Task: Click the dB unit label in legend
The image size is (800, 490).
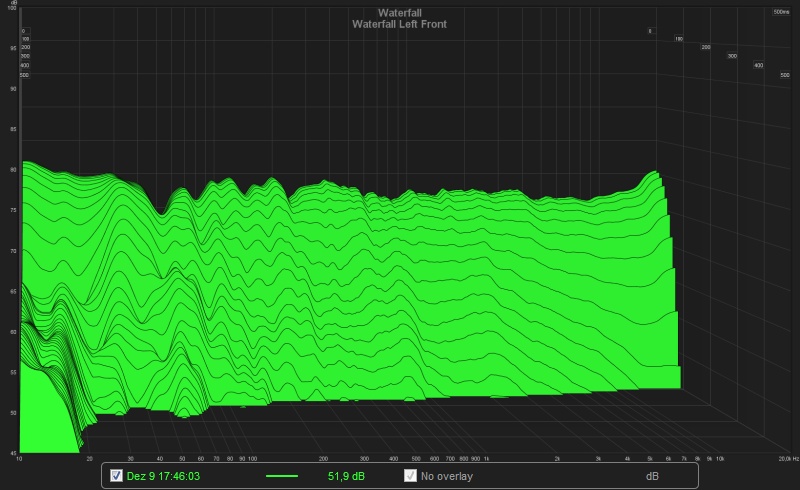Action: 652,476
